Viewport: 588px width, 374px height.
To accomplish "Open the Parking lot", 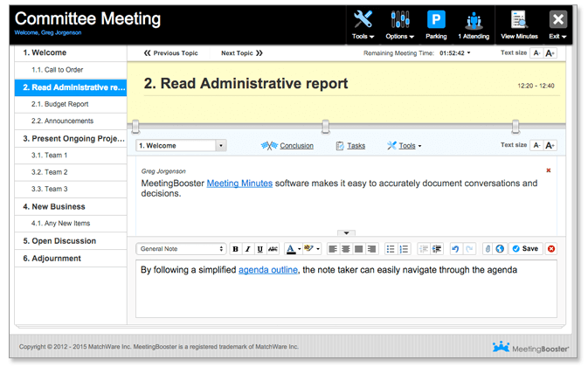I will [x=436, y=25].
